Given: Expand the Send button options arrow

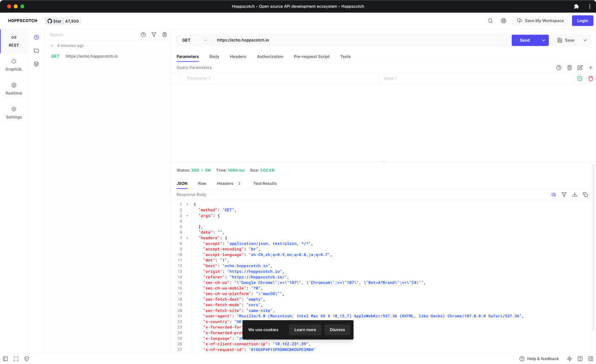Looking at the screenshot, I should 543,40.
